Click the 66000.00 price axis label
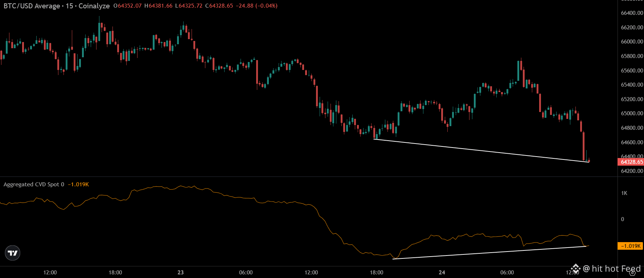 (x=632, y=42)
